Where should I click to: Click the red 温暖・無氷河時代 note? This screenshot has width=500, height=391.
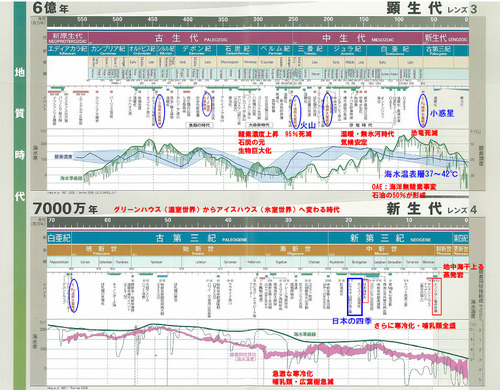[367, 134]
